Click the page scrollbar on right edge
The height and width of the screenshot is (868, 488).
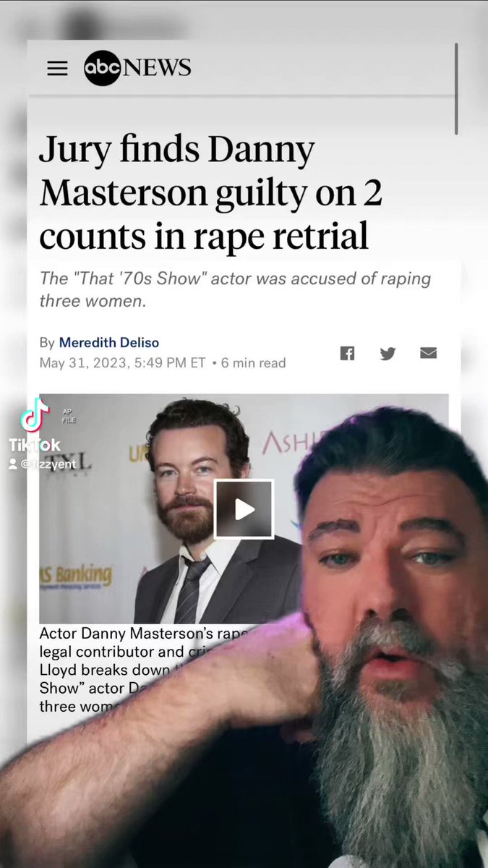(456, 88)
